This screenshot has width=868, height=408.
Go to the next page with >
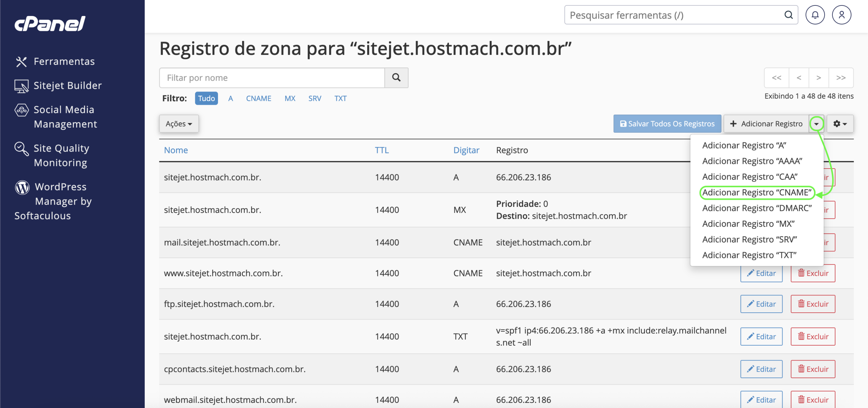click(x=818, y=78)
